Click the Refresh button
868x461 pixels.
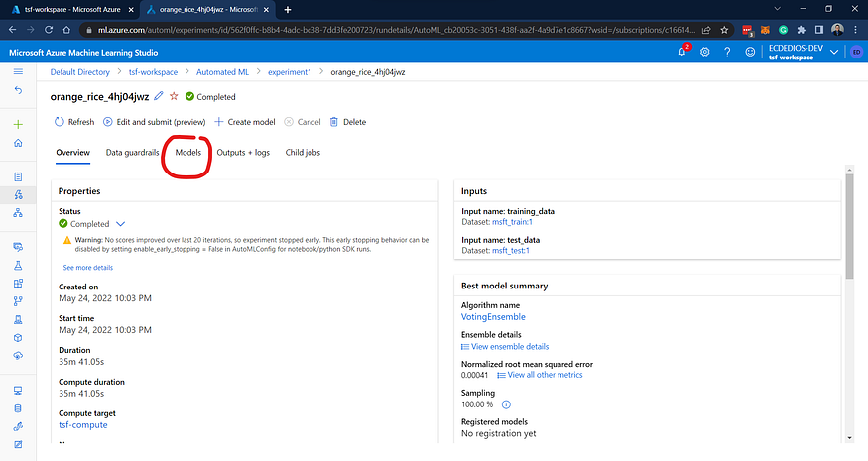74,122
